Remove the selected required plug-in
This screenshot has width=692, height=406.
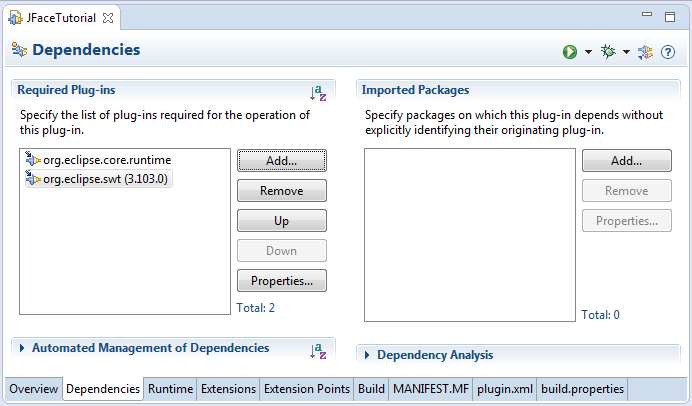pos(282,191)
